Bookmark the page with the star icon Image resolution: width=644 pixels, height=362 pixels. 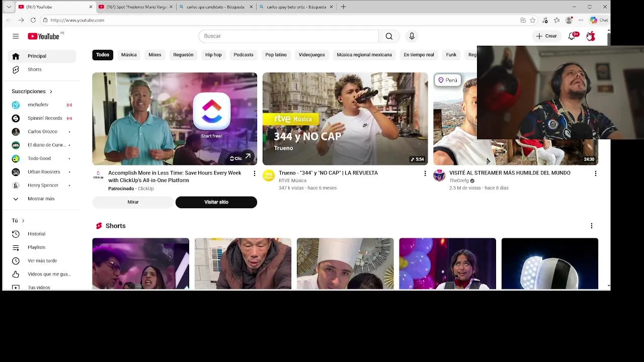coord(533,20)
